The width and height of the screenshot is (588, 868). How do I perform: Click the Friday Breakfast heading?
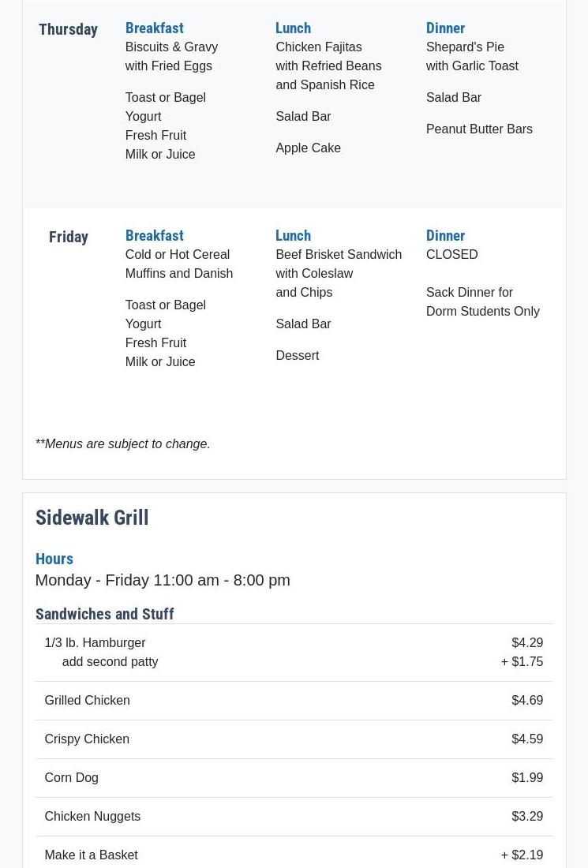tap(155, 236)
